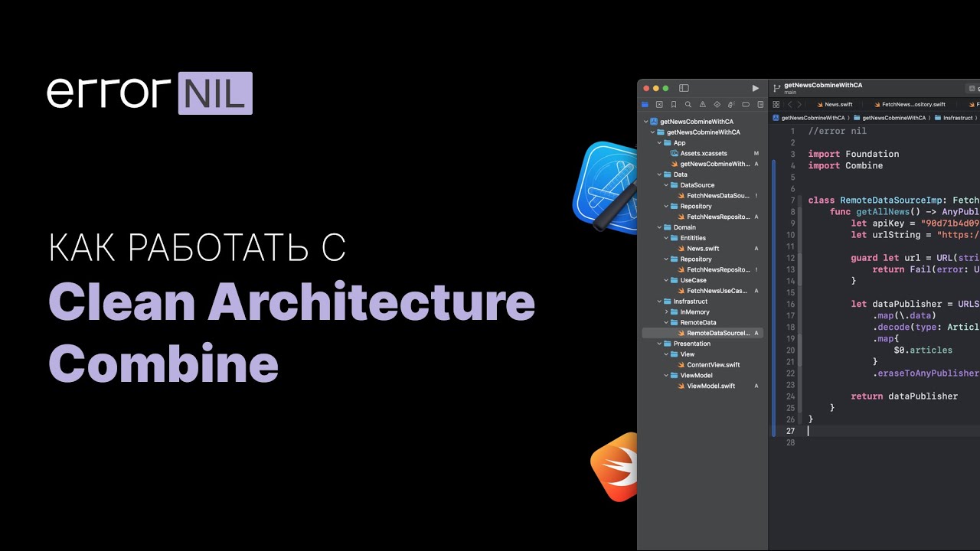Switch to the News.swift editor tab
Screen dimensions: 980x551
pos(834,105)
